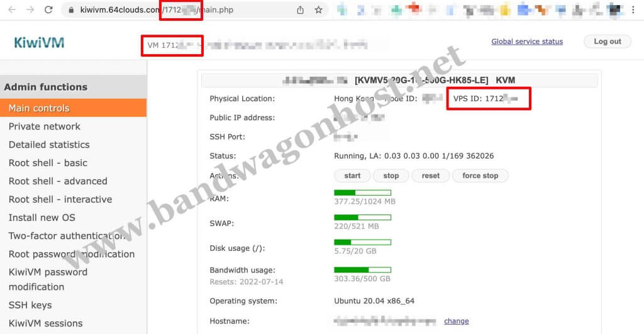Click the 220/521 MB swap value

click(357, 226)
